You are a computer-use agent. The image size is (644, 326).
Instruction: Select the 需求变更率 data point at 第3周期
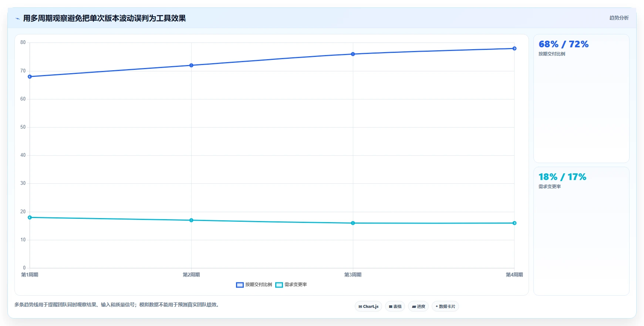[353, 223]
